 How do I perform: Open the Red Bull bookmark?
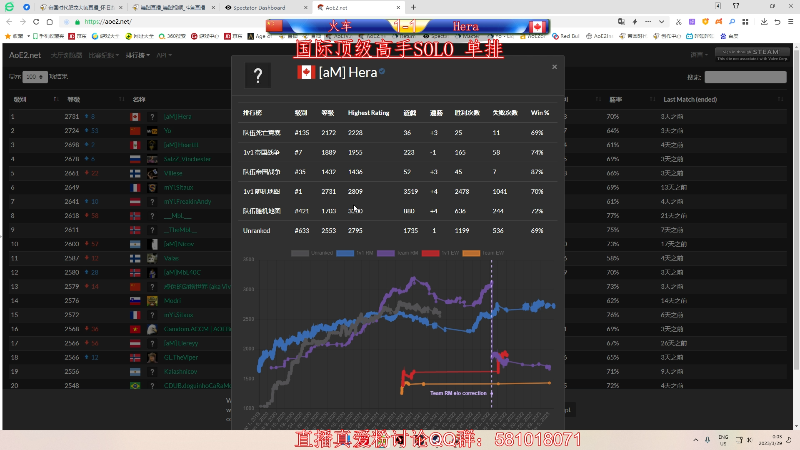[566, 36]
